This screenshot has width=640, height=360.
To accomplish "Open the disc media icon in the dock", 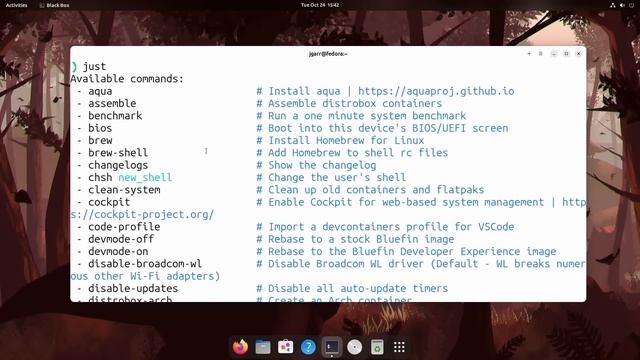I will click(x=354, y=347).
